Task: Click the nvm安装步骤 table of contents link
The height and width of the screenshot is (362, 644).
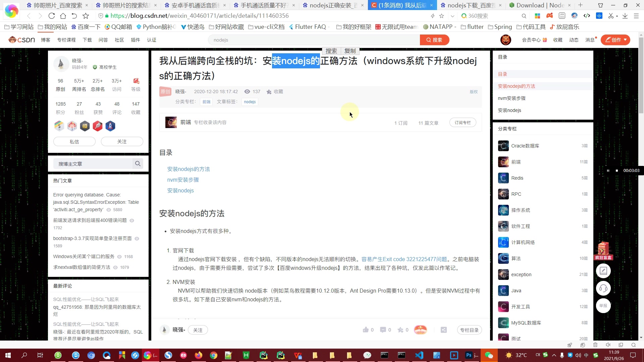Action: 183,179
